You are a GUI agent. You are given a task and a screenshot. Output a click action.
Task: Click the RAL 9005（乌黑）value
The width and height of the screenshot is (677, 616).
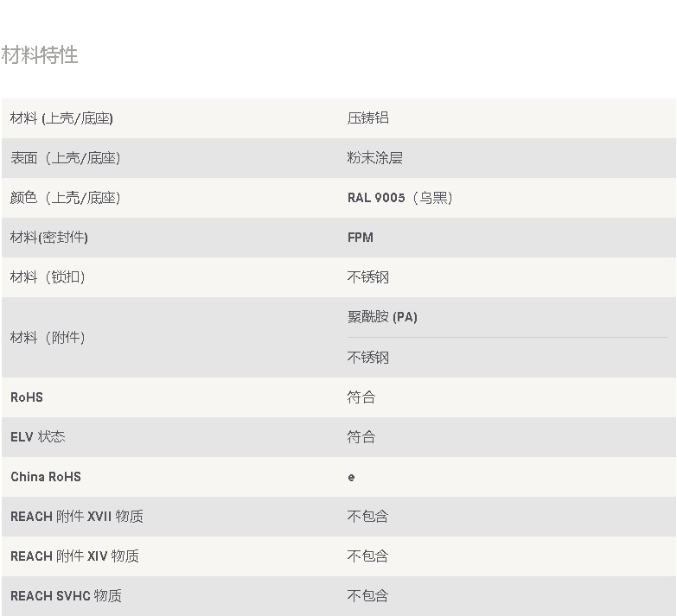pyautogui.click(x=399, y=198)
